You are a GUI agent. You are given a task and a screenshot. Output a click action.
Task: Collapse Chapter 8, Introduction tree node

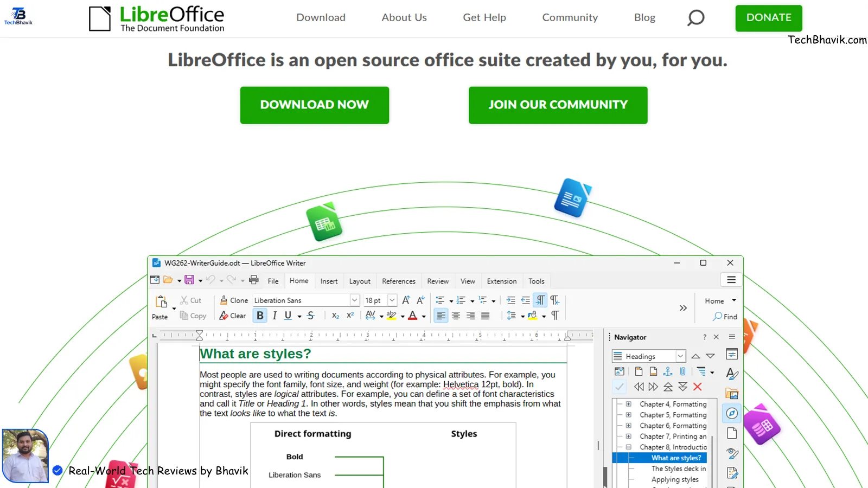coord(628,447)
